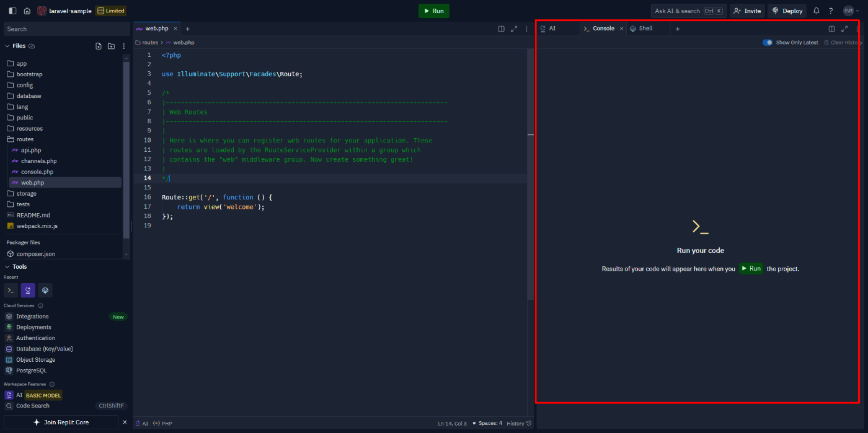868x433 pixels.
Task: Open History in editor status bar
Action: (x=519, y=424)
